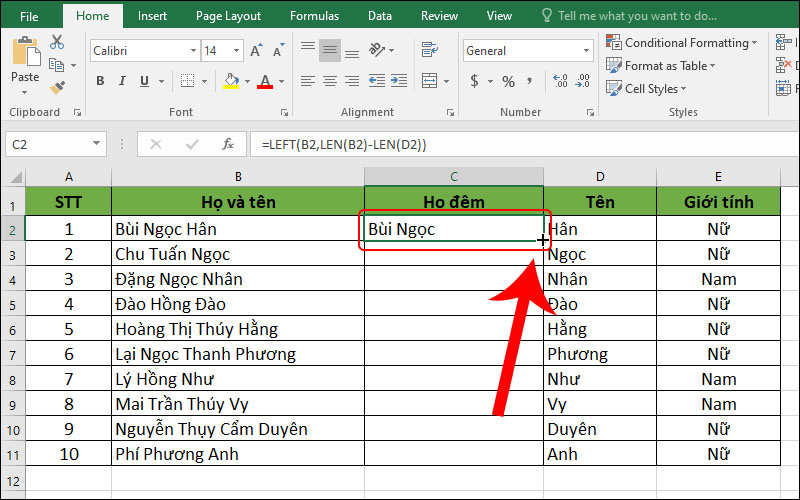Toggle Wrap Text icon
The height and width of the screenshot is (500, 800).
click(x=430, y=50)
